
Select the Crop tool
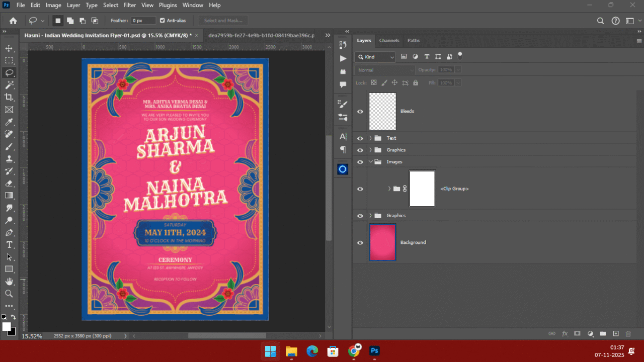tap(9, 97)
